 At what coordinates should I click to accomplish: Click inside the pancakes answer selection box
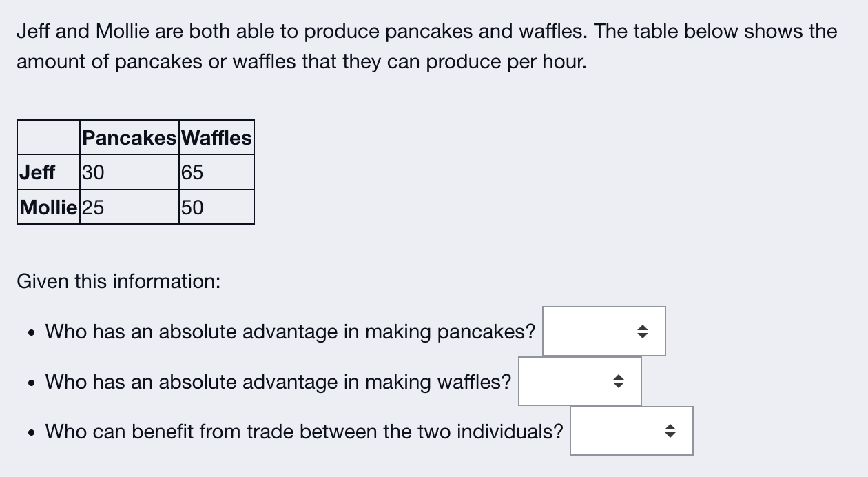pos(592,332)
